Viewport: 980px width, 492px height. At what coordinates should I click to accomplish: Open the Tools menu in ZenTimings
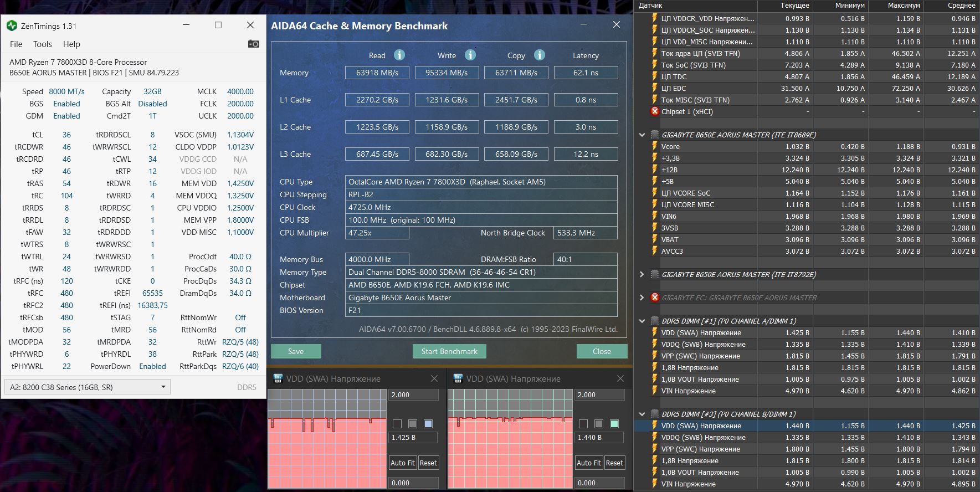point(42,44)
